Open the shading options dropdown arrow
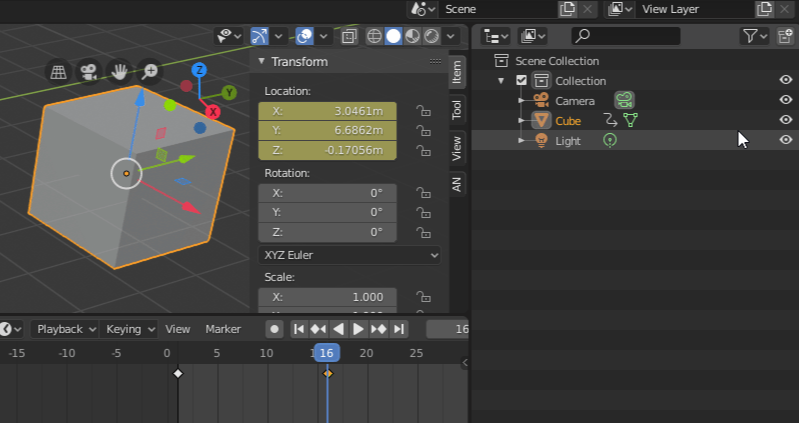This screenshot has height=423, width=799. tap(450, 36)
